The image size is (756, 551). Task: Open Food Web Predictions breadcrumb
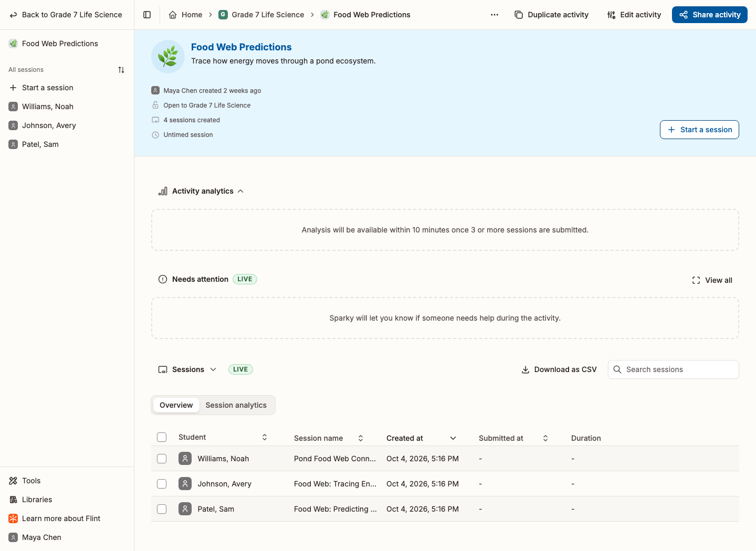[365, 15]
